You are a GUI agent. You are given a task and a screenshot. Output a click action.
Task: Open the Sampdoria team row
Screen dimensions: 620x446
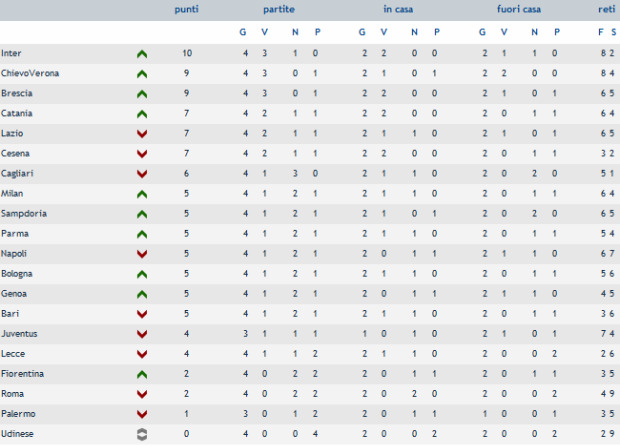(310, 214)
